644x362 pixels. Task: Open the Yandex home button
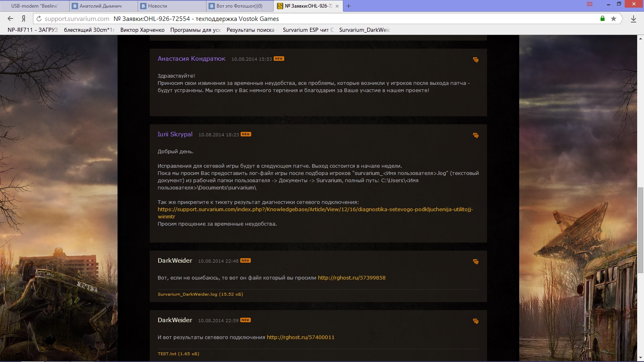tap(23, 19)
